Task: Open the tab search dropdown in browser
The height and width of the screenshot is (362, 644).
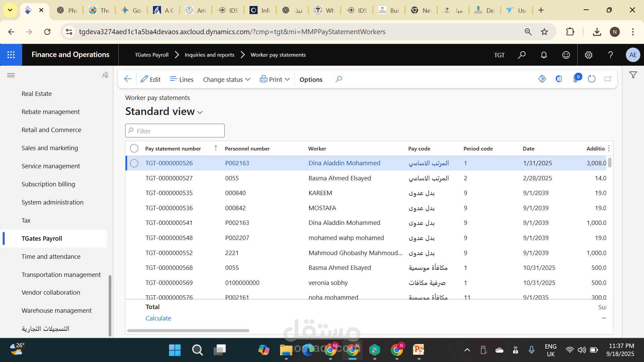Action: point(10,10)
